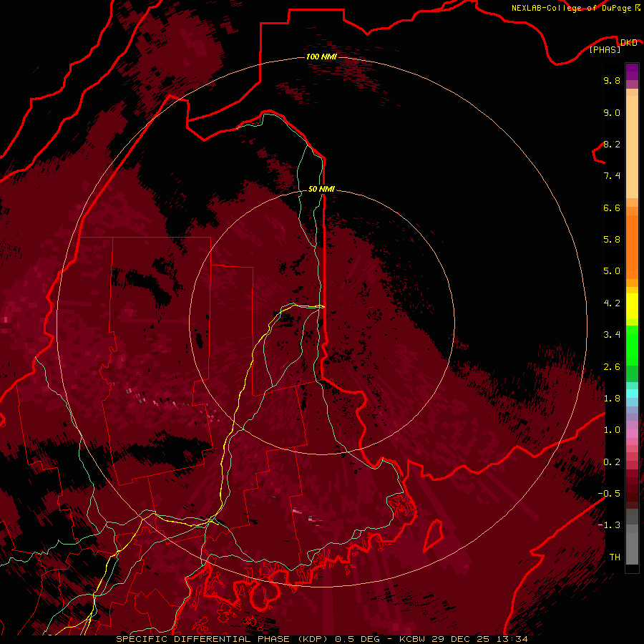This screenshot has height=644, width=644.
Task: Click the 100 NMI range ring label
Action: point(321,57)
